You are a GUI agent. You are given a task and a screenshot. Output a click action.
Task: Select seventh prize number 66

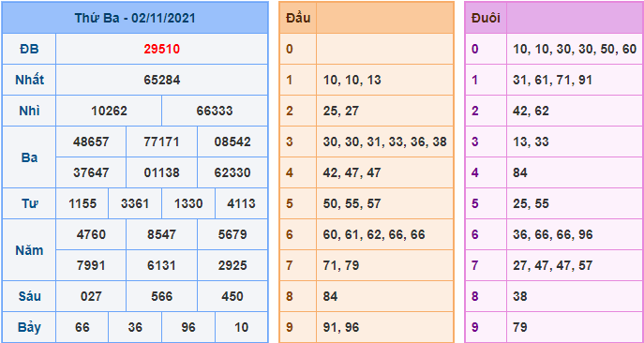tap(82, 327)
